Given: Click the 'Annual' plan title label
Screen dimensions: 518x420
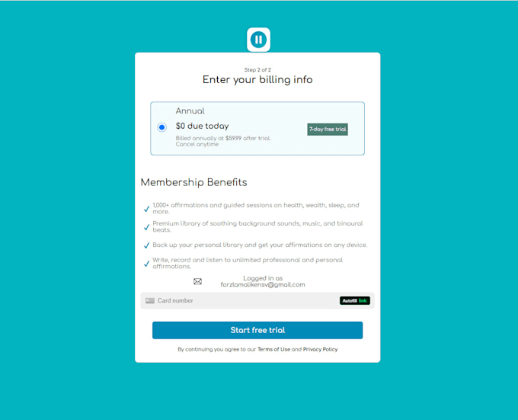Looking at the screenshot, I should (190, 111).
